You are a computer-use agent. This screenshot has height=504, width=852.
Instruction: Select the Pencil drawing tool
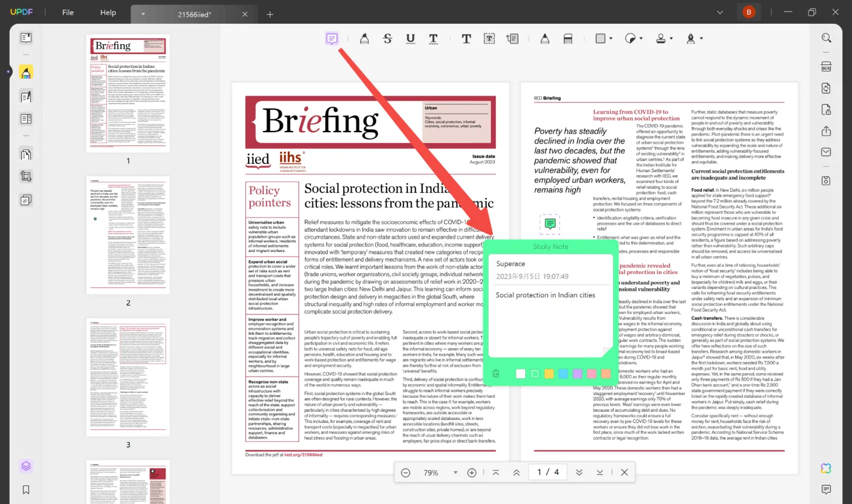pos(545,38)
